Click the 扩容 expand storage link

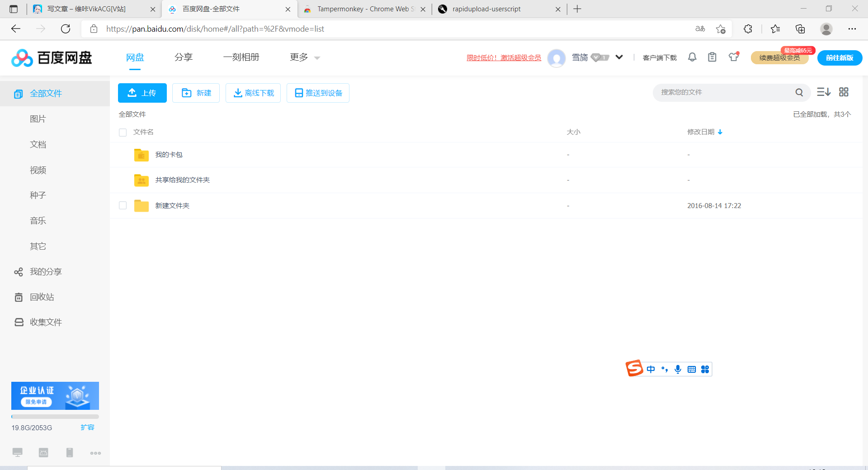[87, 427]
